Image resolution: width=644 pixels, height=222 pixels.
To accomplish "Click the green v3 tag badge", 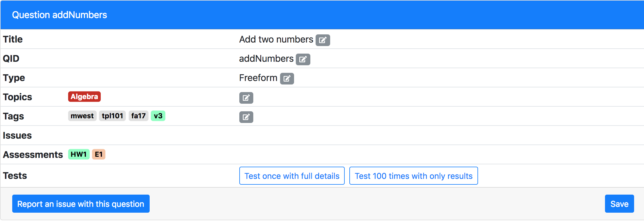I will click(x=158, y=116).
